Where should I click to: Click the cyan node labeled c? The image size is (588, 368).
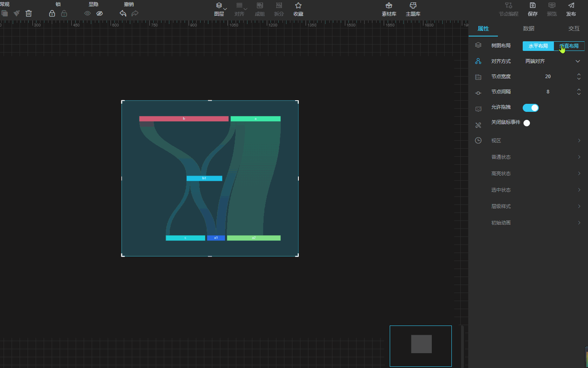(185, 238)
